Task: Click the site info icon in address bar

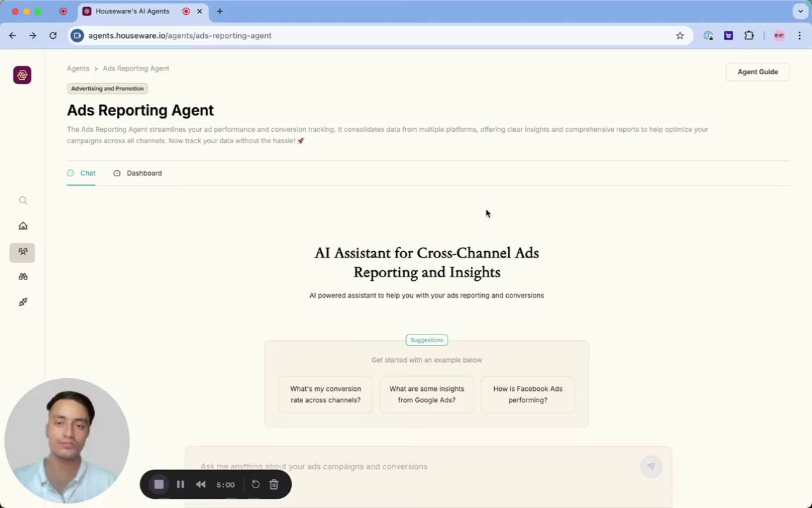Action: (x=77, y=36)
